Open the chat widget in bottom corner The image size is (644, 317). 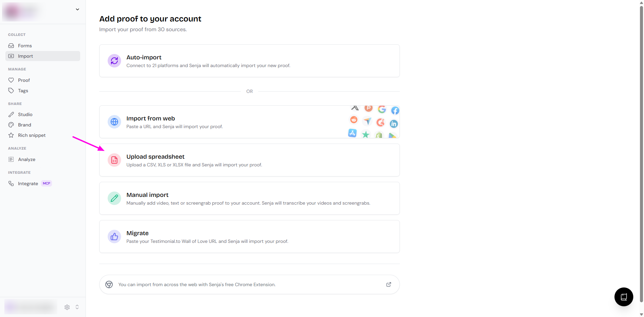click(624, 297)
